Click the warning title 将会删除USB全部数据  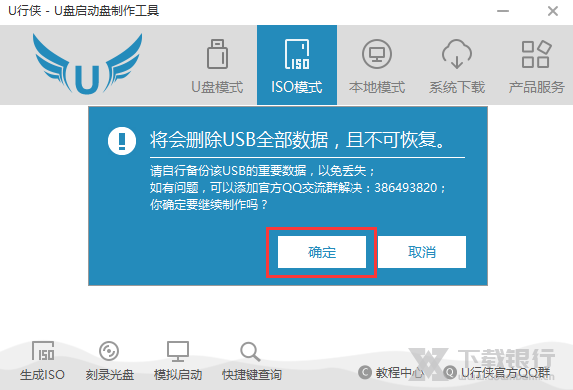[239, 140]
